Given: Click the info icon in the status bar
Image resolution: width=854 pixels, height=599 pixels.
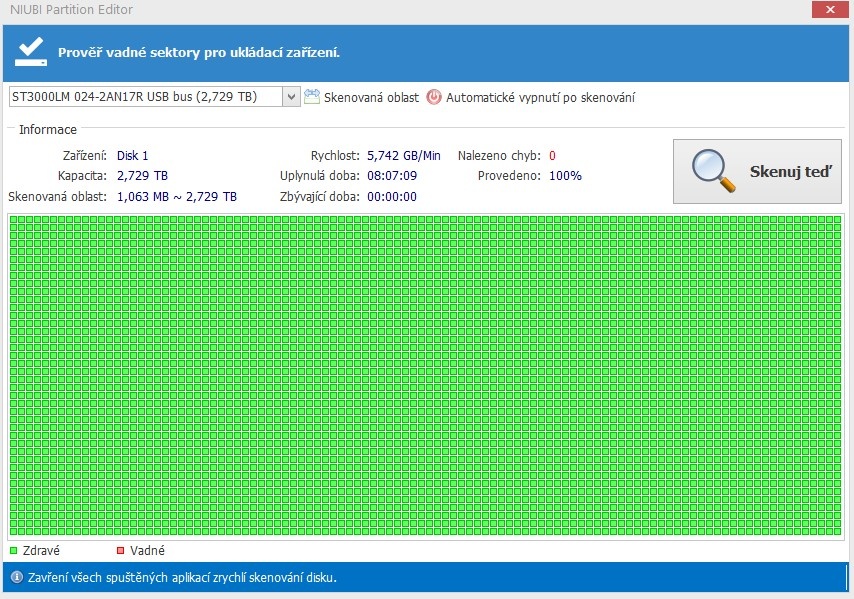Looking at the screenshot, I should point(16,577).
